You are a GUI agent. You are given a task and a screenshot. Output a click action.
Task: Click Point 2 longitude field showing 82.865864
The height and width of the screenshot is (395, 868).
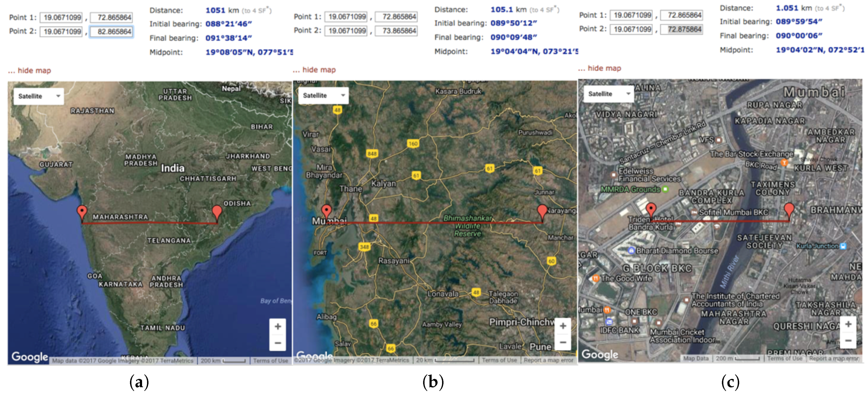[x=112, y=32]
